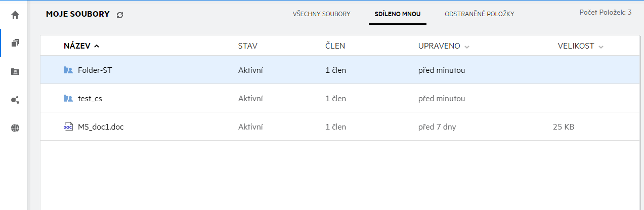Click the Shared By Me sidebar icon

click(15, 100)
